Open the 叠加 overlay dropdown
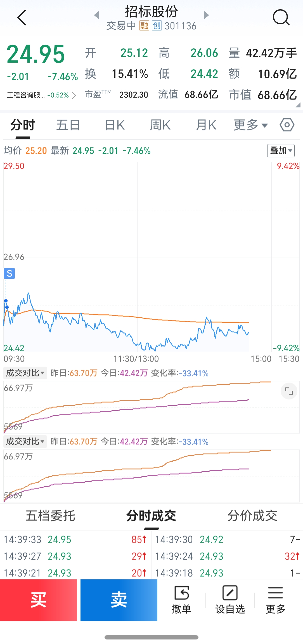This screenshot has width=303, height=644. point(281,151)
